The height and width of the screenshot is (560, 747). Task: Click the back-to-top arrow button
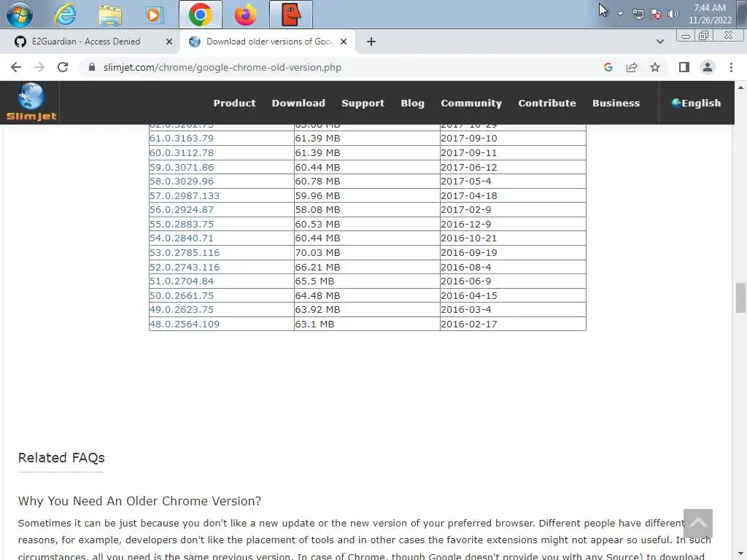click(x=698, y=524)
